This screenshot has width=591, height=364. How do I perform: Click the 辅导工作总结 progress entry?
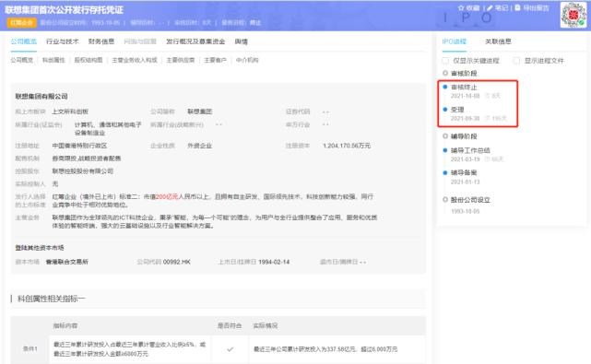point(470,150)
